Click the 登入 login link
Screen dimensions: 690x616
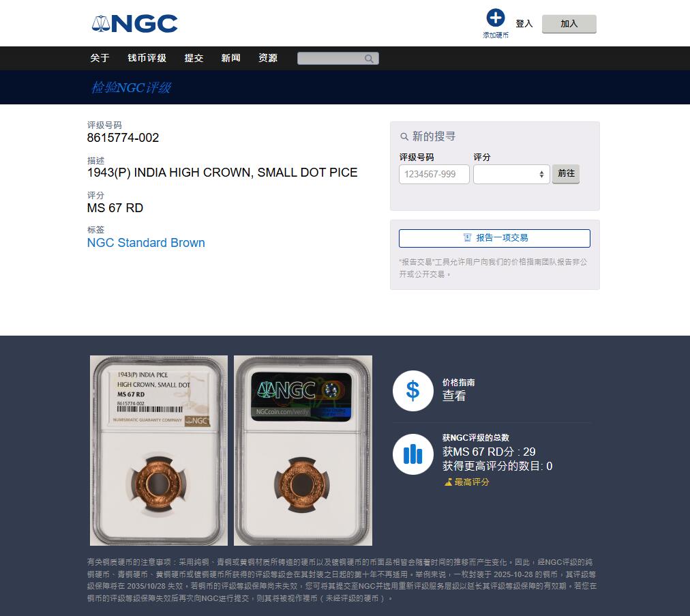[524, 24]
